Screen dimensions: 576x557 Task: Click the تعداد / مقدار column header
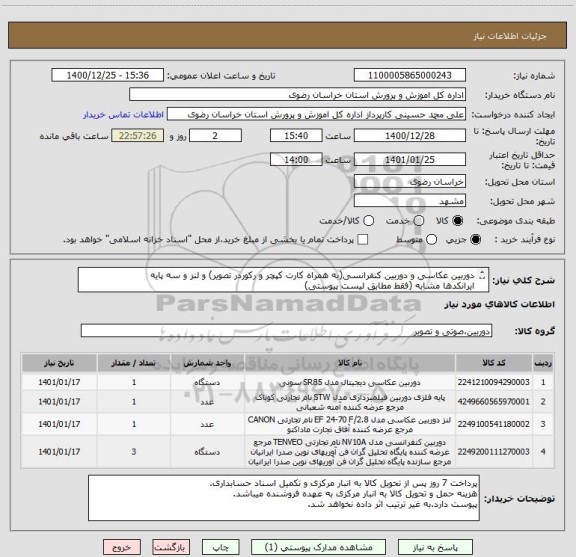pos(134,363)
